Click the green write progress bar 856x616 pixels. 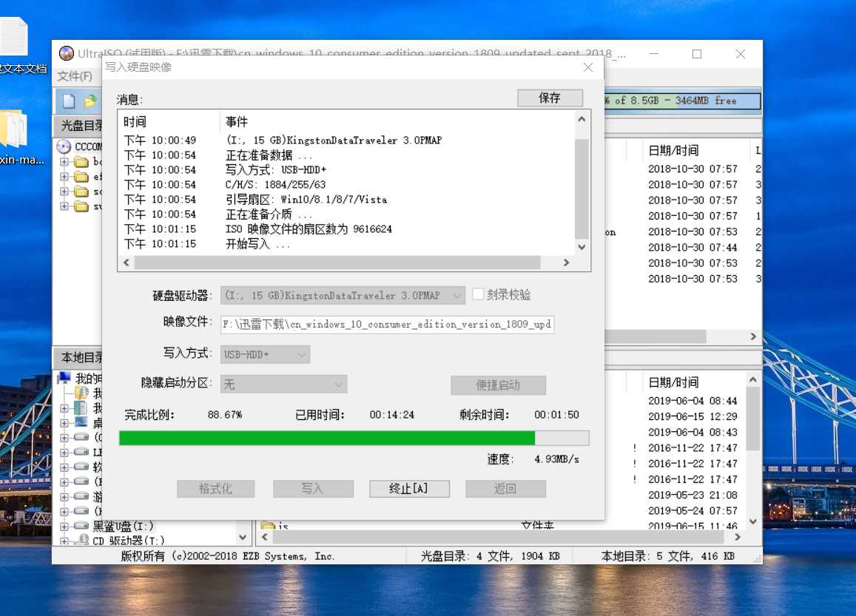[354, 438]
